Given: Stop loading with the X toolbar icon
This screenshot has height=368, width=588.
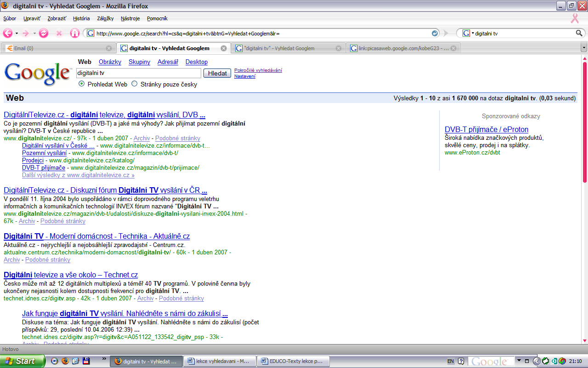Looking at the screenshot, I should 59,34.
